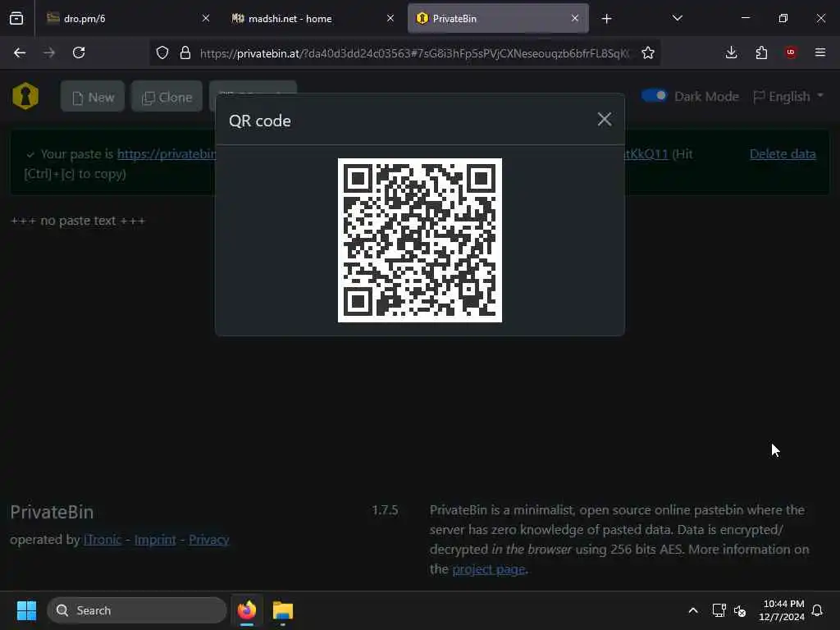Open the ITronic operator link
The image size is (840, 630).
pos(103,540)
